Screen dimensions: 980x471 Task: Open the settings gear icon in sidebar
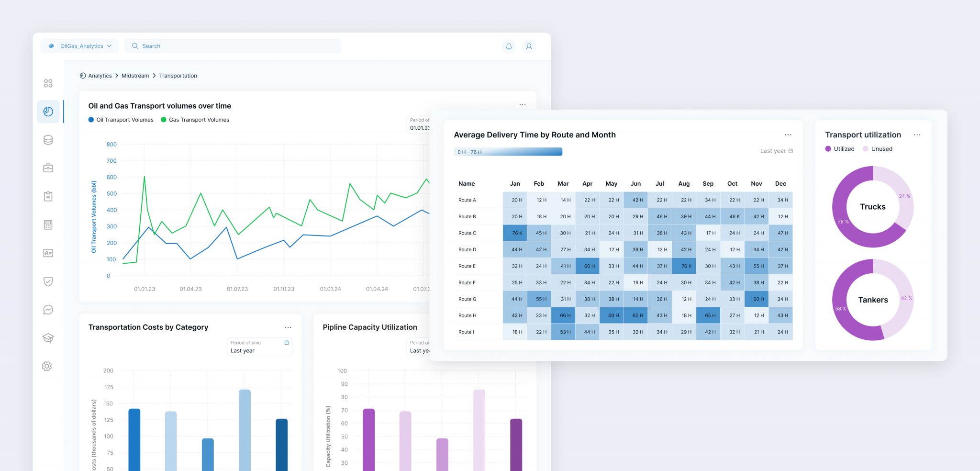(47, 366)
